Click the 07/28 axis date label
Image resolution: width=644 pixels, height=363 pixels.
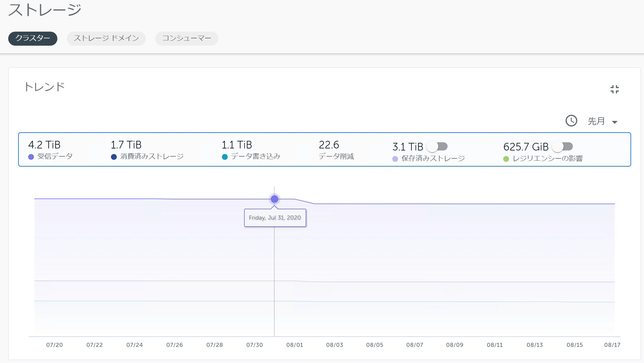click(x=215, y=345)
